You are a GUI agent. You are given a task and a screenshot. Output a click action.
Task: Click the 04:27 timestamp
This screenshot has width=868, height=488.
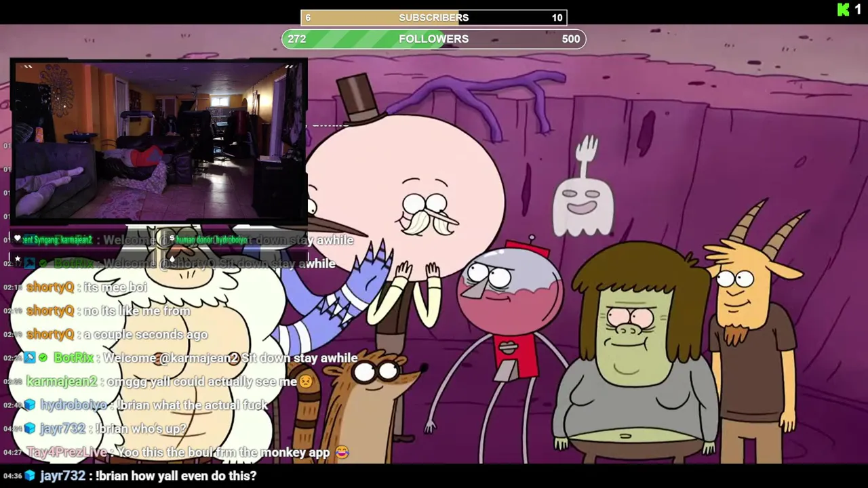(x=12, y=452)
